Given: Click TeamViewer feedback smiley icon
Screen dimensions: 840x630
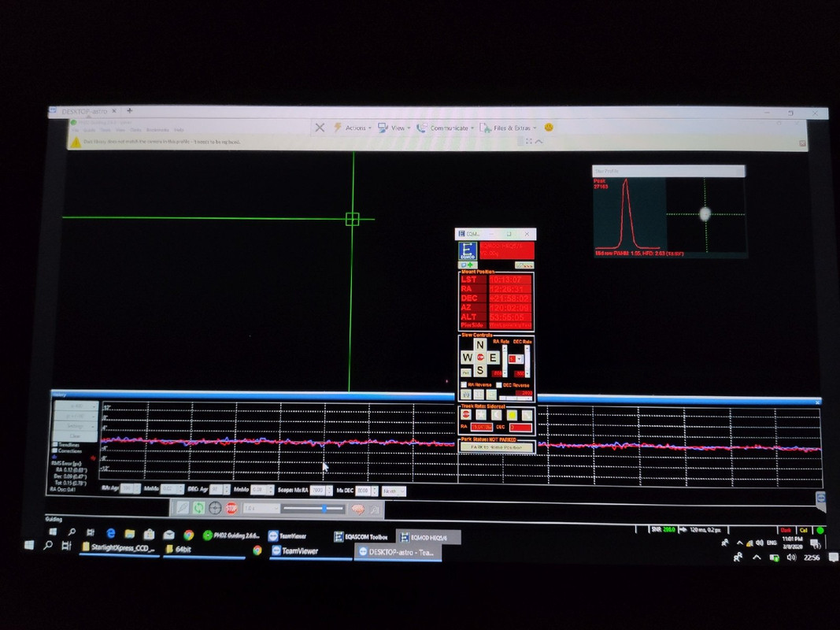Looking at the screenshot, I should pos(549,128).
